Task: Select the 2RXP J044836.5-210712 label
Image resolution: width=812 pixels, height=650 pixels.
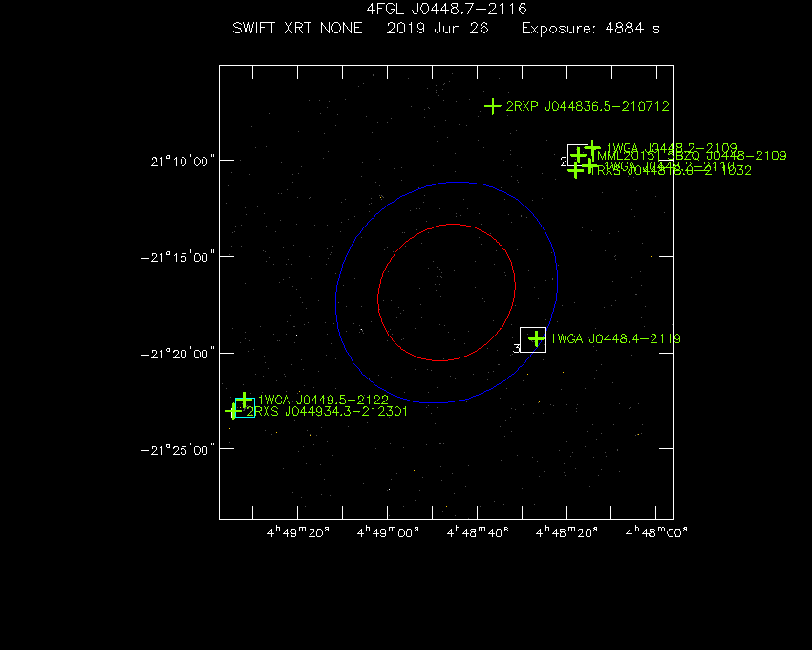Action: (x=588, y=106)
